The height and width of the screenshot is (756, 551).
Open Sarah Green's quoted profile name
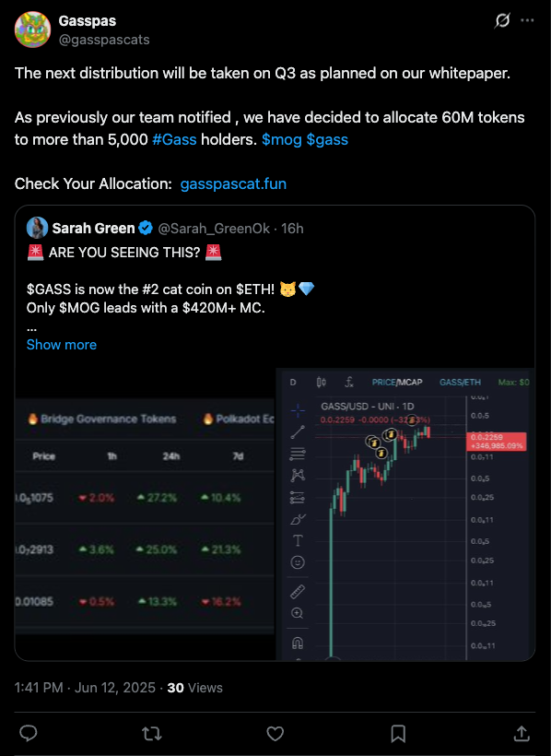pyautogui.click(x=93, y=228)
